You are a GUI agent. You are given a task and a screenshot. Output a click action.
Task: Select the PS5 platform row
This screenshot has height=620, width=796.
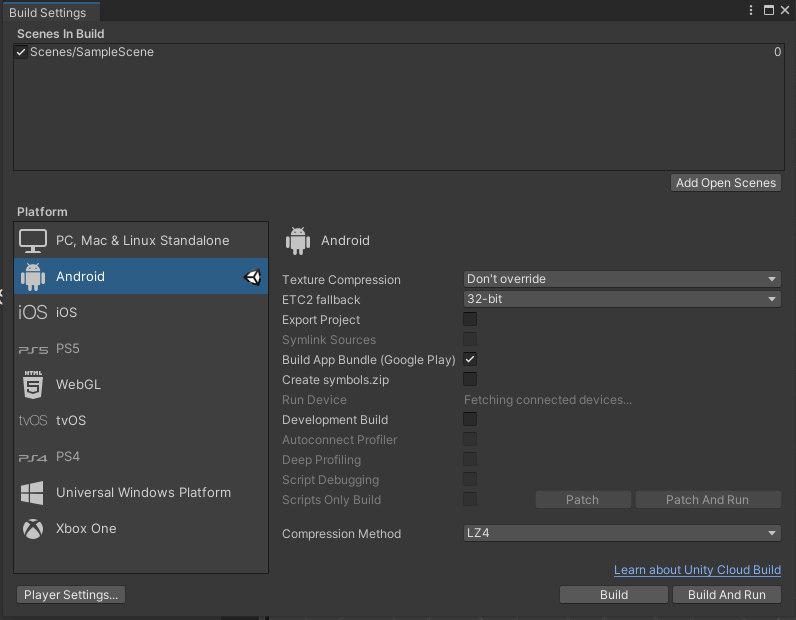coord(141,349)
